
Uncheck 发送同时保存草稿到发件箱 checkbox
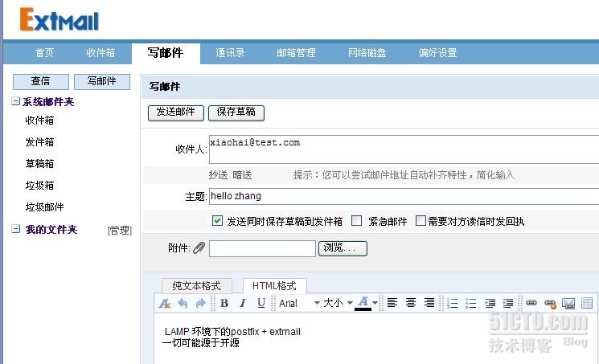[217, 221]
